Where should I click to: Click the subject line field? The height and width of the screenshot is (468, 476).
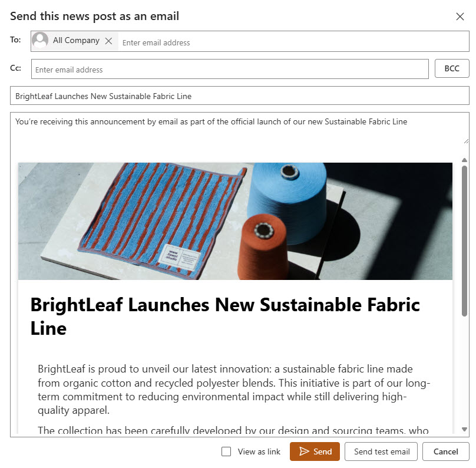click(x=239, y=96)
